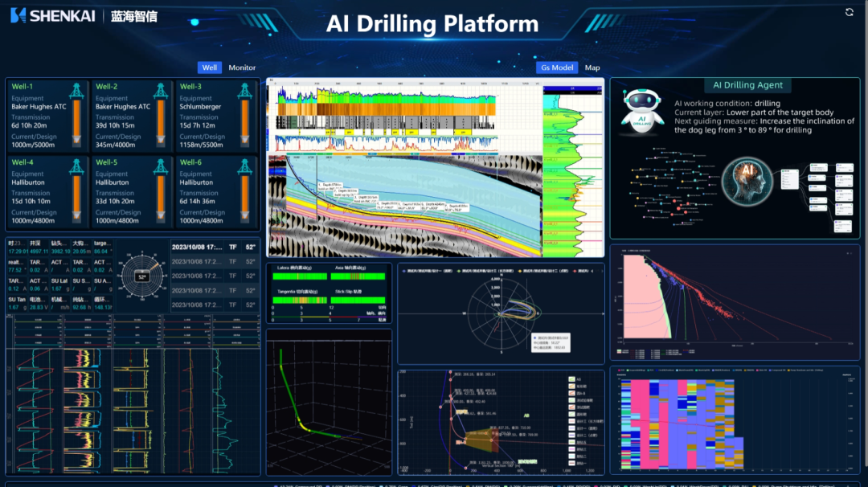Click the geosteering cross-section model image

tap(404, 205)
